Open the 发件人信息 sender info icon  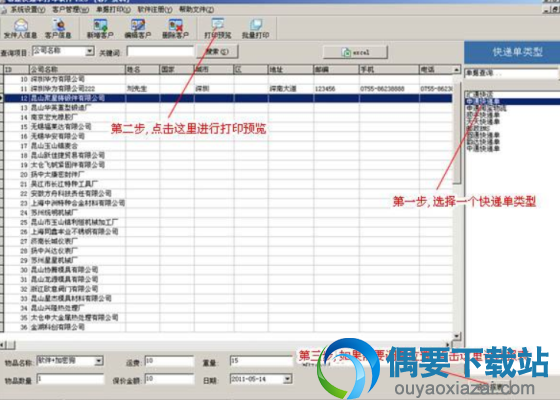click(20, 28)
